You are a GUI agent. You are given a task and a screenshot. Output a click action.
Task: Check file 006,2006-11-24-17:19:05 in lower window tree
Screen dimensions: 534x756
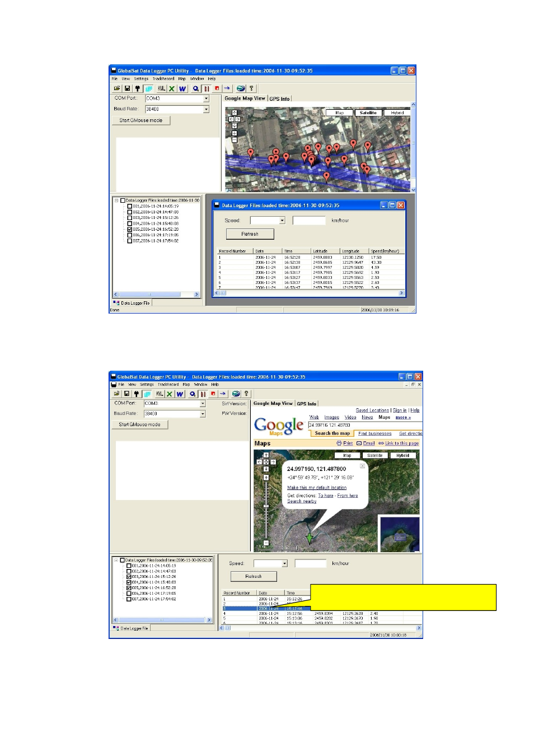point(129,594)
